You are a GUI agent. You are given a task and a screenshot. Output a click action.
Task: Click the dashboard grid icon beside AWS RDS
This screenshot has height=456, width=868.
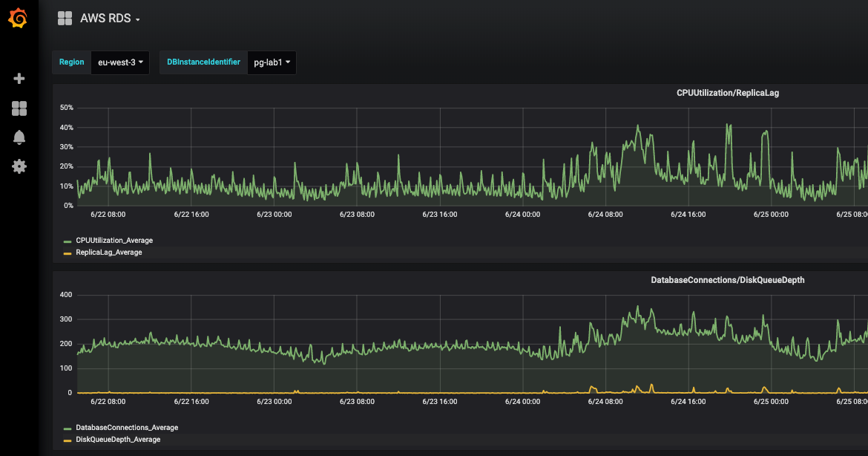pyautogui.click(x=65, y=18)
